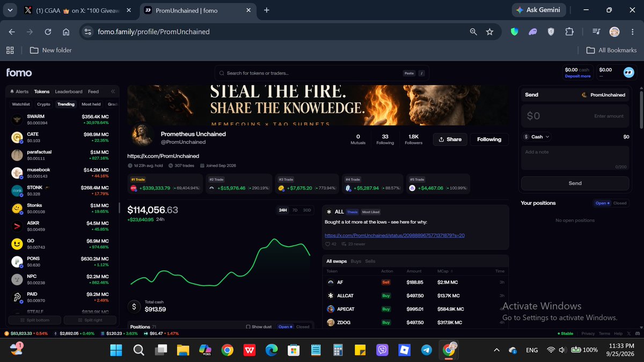
Task: Show Open in Your positions
Action: [602, 203]
